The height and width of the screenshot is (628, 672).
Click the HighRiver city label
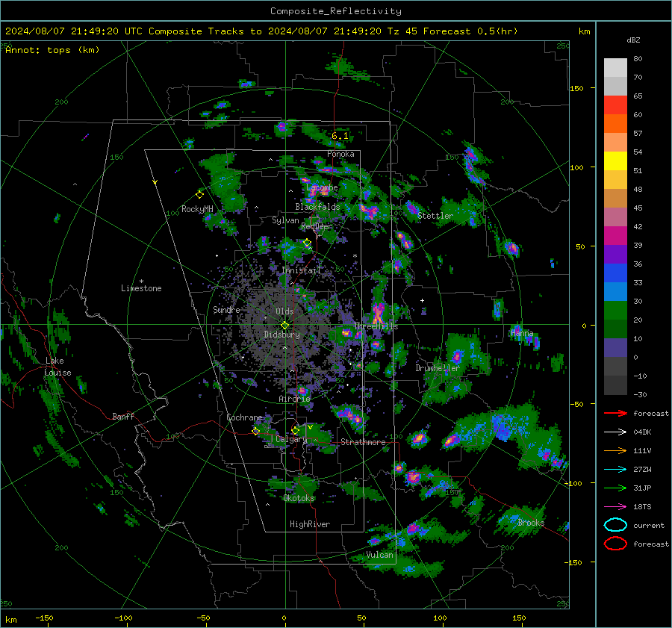(x=310, y=524)
